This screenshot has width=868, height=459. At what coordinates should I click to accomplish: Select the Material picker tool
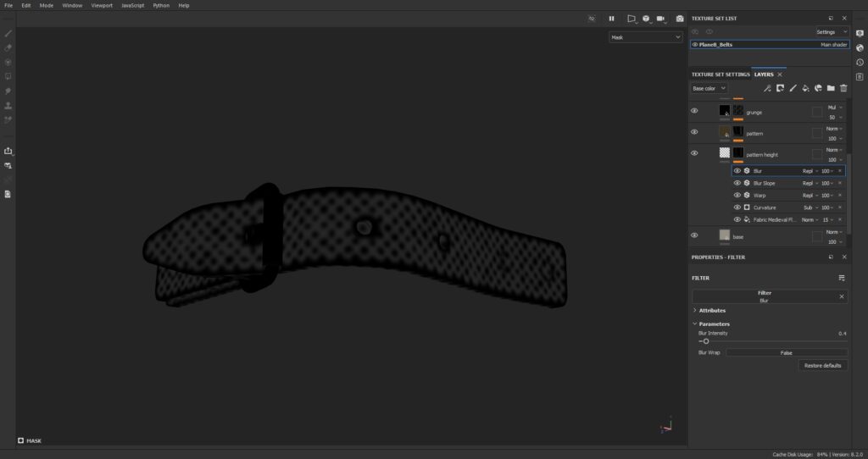[x=8, y=119]
